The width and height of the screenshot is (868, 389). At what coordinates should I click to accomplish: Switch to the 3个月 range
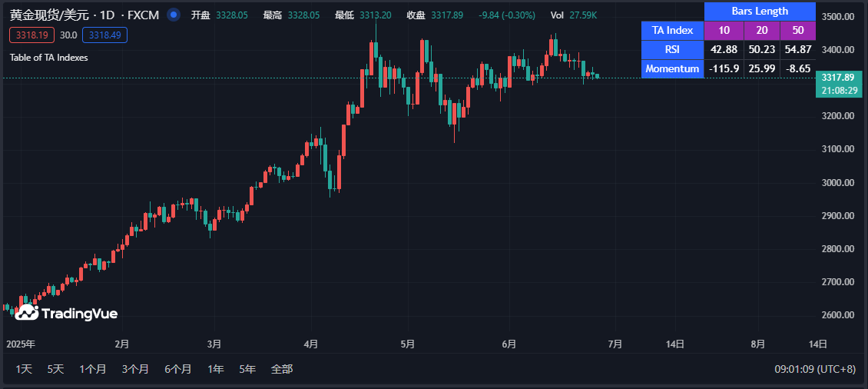coord(135,369)
